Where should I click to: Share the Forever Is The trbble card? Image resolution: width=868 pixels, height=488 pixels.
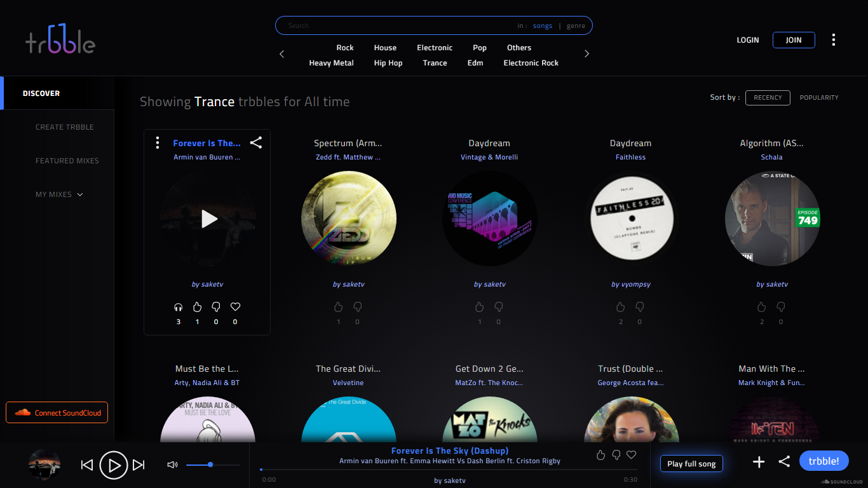[x=256, y=142]
